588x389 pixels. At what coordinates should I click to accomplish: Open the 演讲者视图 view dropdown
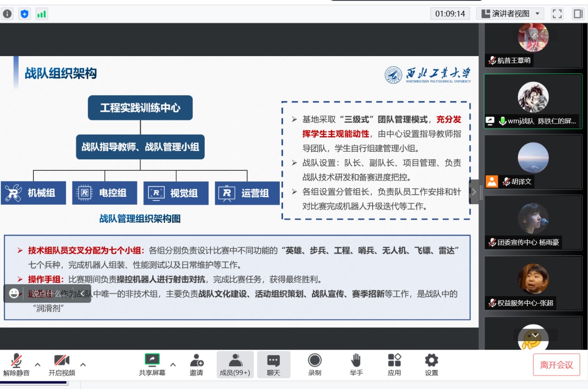click(510, 14)
